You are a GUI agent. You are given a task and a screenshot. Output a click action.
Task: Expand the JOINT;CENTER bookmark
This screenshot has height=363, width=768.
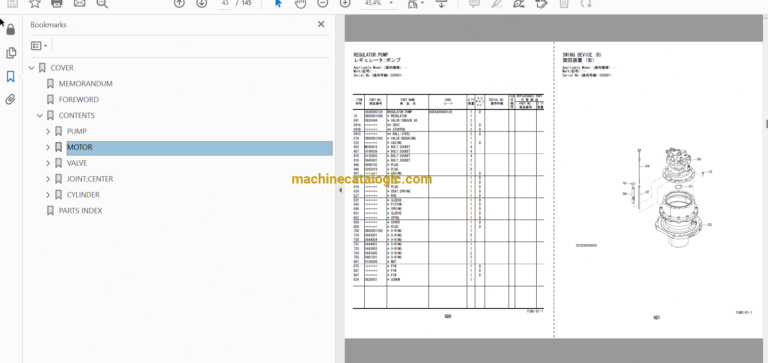pos(48,179)
